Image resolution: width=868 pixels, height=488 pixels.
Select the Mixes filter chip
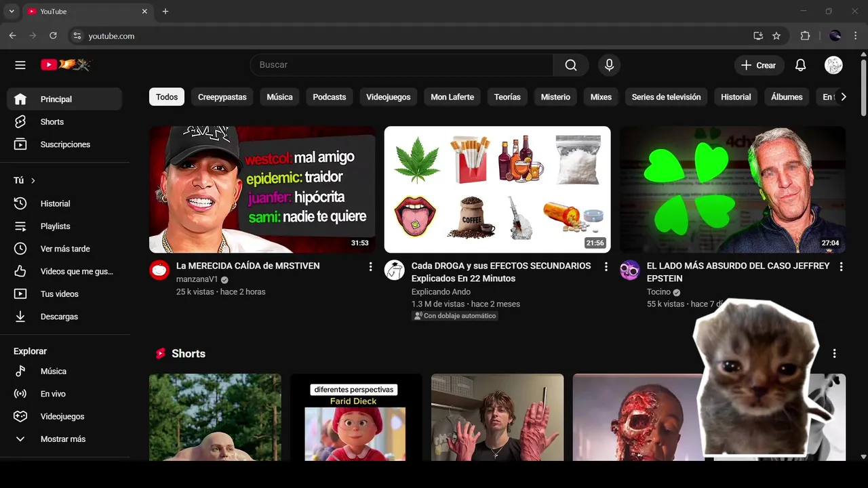[601, 97]
